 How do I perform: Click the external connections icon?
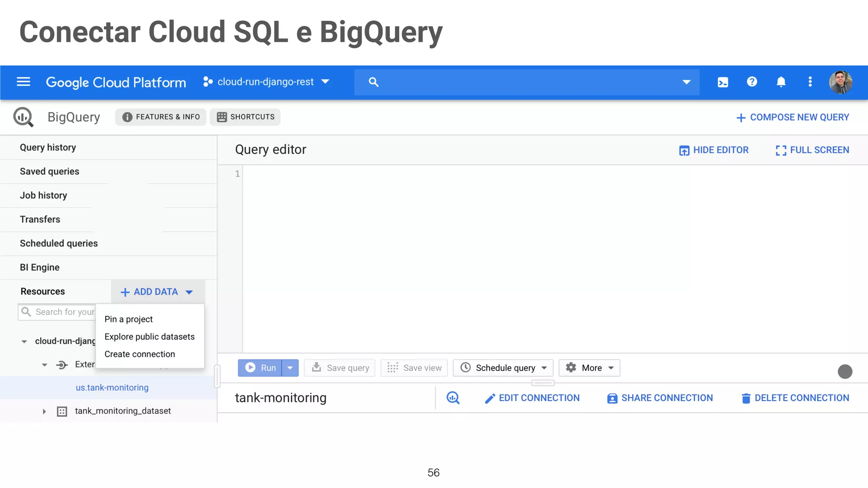tap(62, 365)
